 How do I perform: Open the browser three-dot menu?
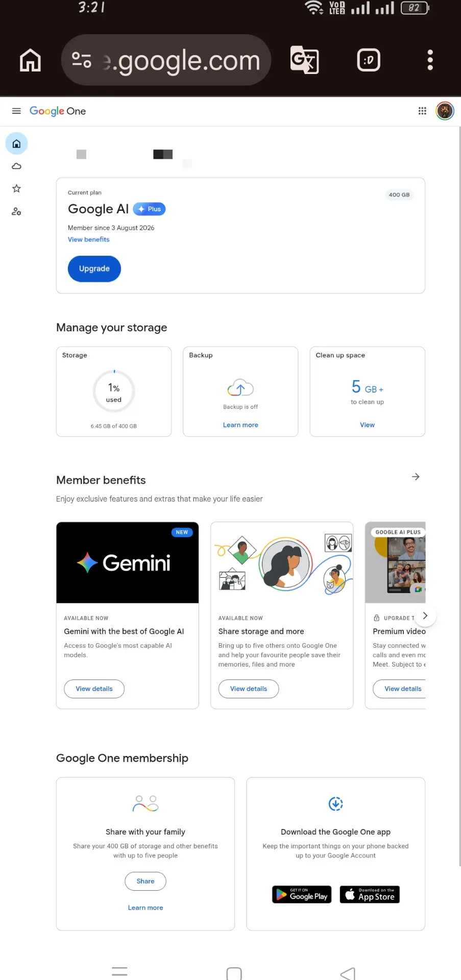point(430,60)
